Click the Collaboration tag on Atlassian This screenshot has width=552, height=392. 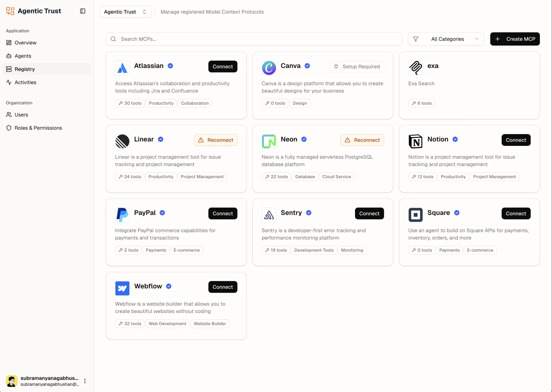pos(195,103)
